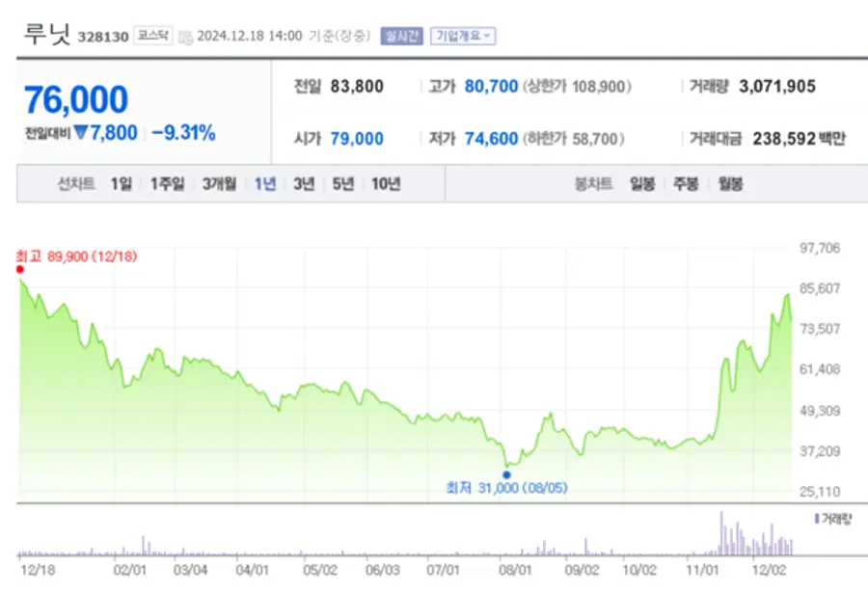Viewport: 868px width, 593px height.
Task: Click the blue 최저 31,000 marker dot
Action: tap(506, 474)
